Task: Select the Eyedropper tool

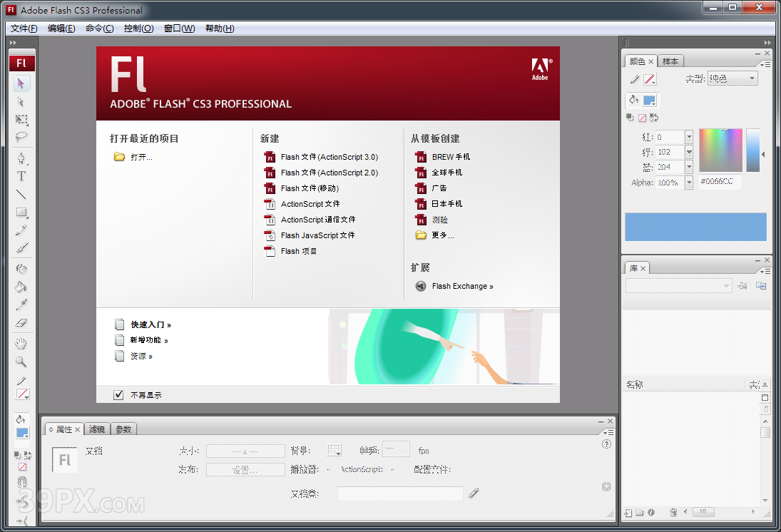Action: point(21,305)
